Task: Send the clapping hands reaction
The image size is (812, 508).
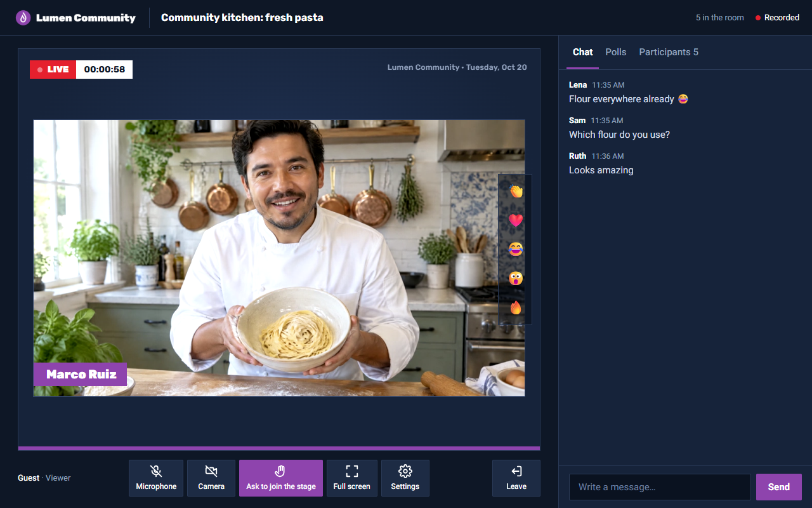Action: coord(516,190)
